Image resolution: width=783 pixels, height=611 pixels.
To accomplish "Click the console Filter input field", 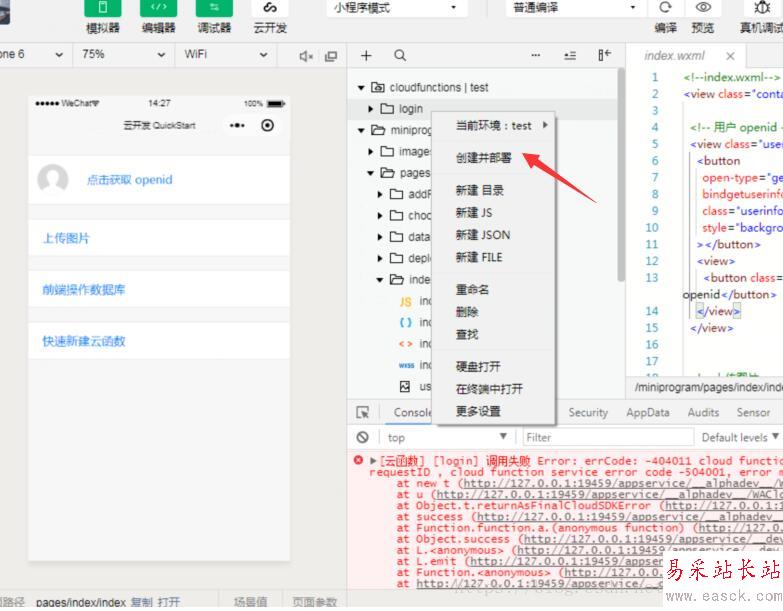I will pos(608,437).
